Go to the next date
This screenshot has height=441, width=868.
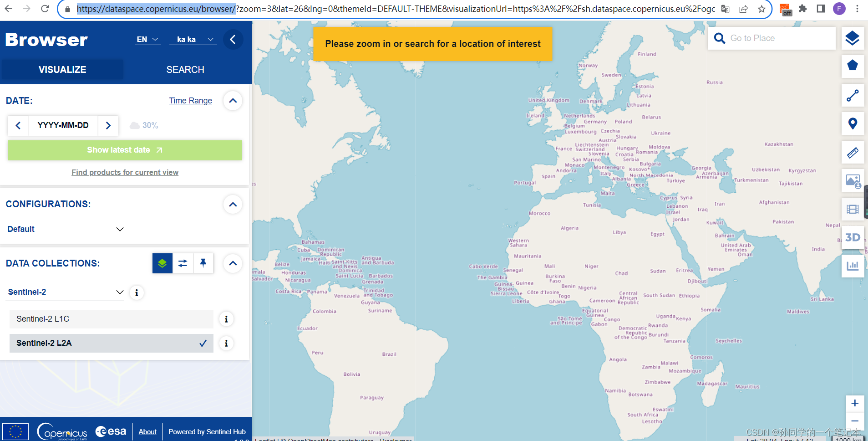click(108, 125)
